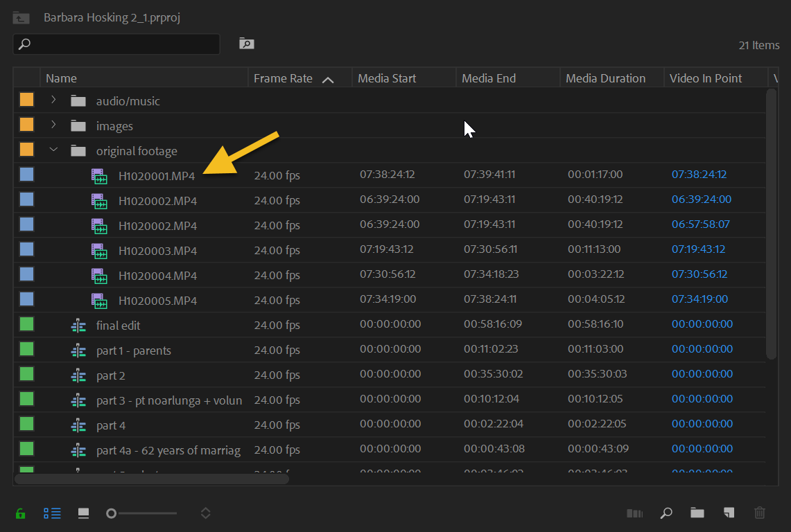
Task: Toggle the writable project lock icon
Action: [19, 513]
